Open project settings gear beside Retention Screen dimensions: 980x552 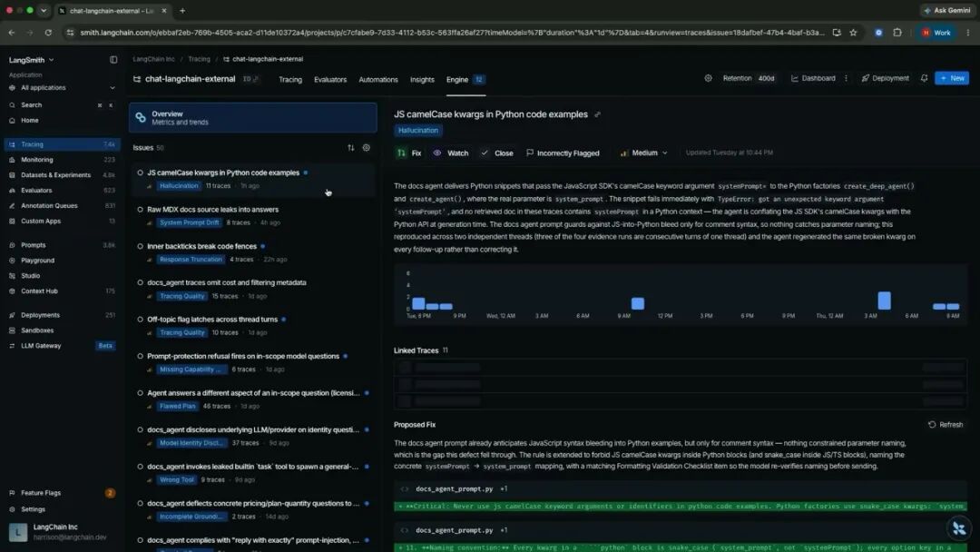pyautogui.click(x=708, y=78)
